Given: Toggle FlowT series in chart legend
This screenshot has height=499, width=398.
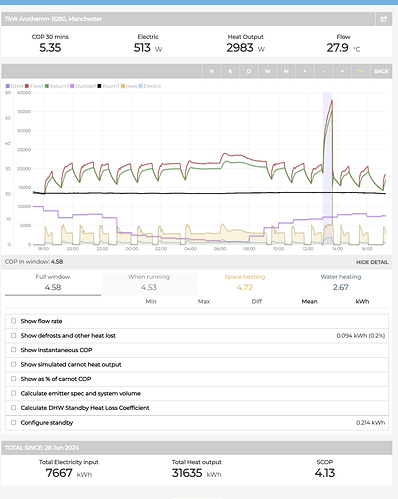Looking at the screenshot, I should click(x=34, y=86).
